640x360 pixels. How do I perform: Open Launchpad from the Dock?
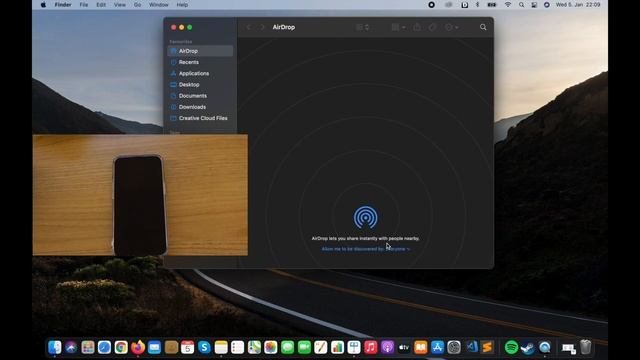tap(88, 347)
